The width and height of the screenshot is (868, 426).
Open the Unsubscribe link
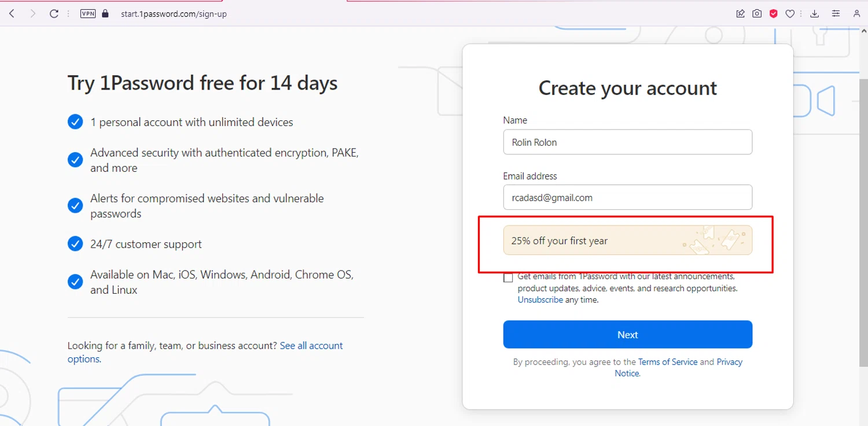[x=540, y=300]
